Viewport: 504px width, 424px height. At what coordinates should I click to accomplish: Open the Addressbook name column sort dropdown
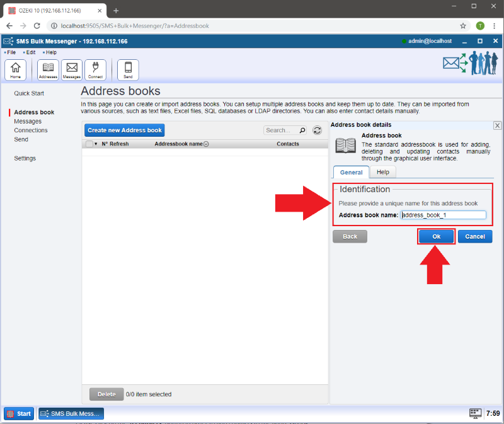206,144
